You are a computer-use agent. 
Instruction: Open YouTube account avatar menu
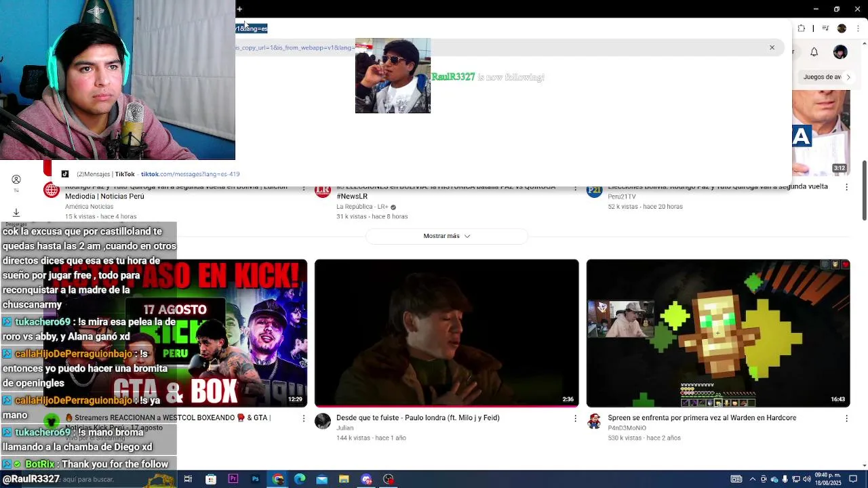coord(840,52)
